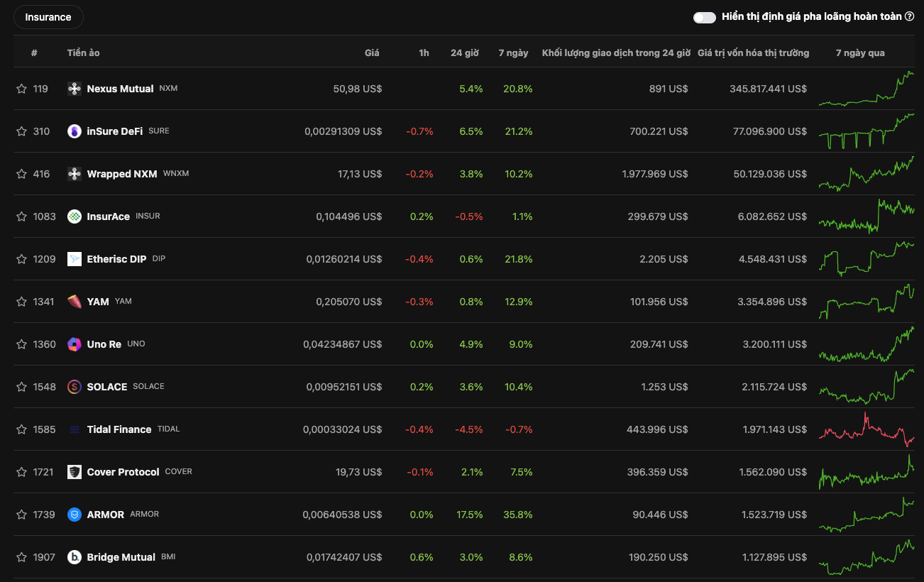Click the Tidal Finance red sparkline chart

click(866, 429)
